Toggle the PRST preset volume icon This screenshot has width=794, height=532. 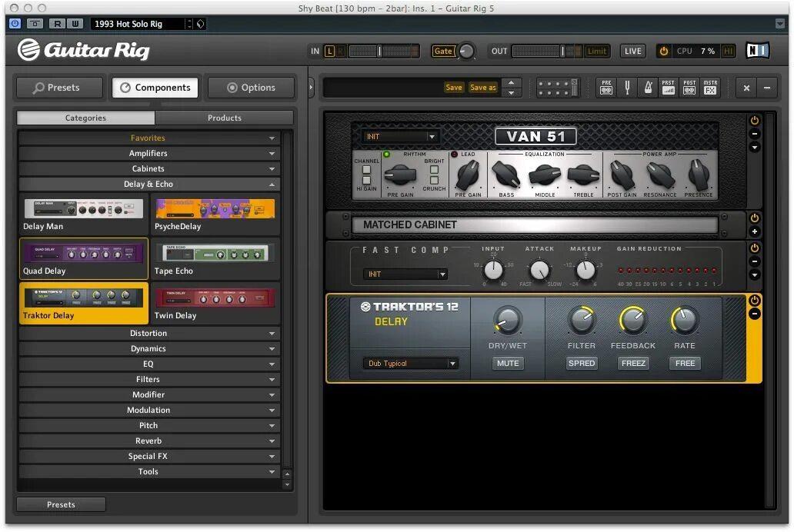[669, 88]
